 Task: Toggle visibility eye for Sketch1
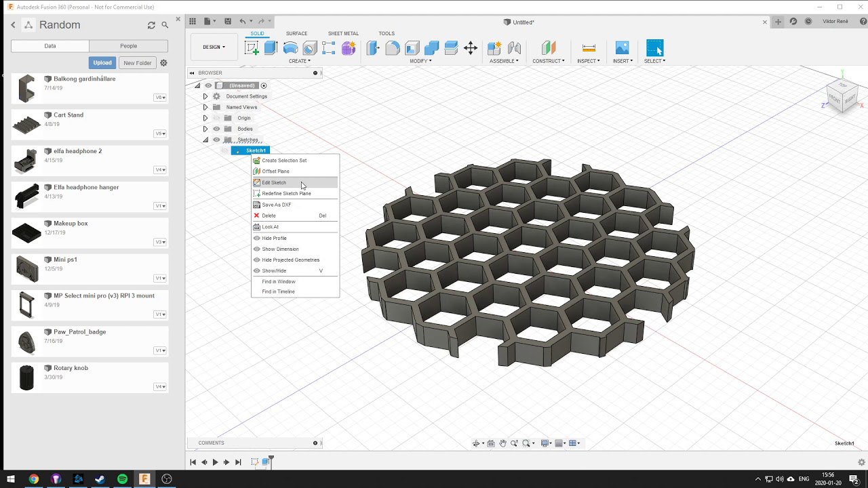pos(225,150)
